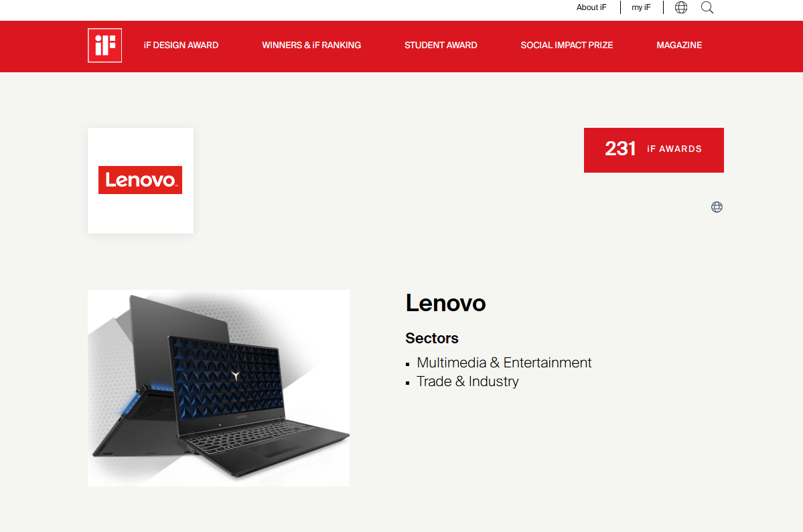Click the iF logo home icon
The width and height of the screenshot is (803, 532).
point(104,45)
